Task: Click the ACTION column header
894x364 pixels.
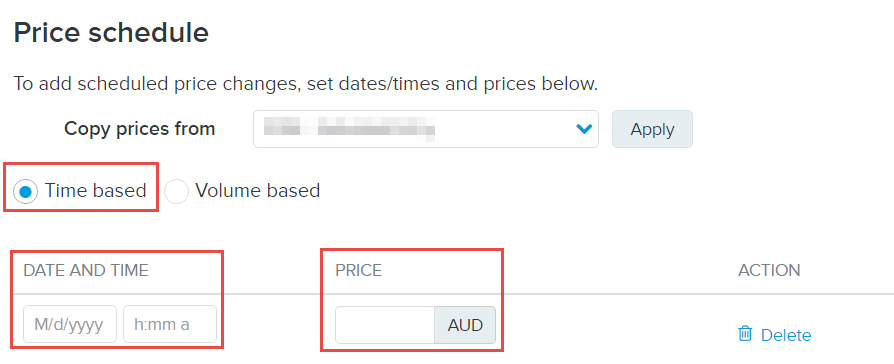Action: [x=769, y=270]
